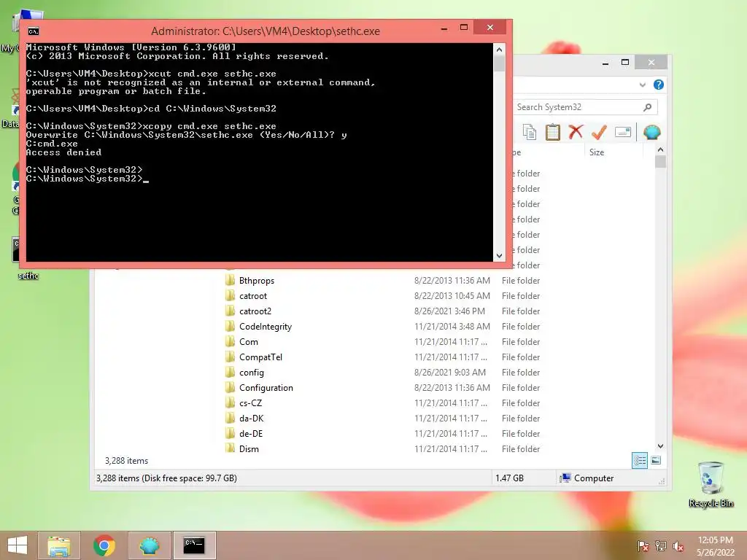Click the command prompt scrollbar up arrow
This screenshot has height=560, width=747.
click(499, 50)
